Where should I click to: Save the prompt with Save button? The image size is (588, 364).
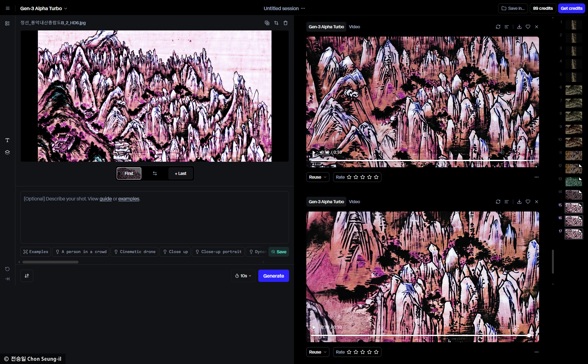coord(279,252)
